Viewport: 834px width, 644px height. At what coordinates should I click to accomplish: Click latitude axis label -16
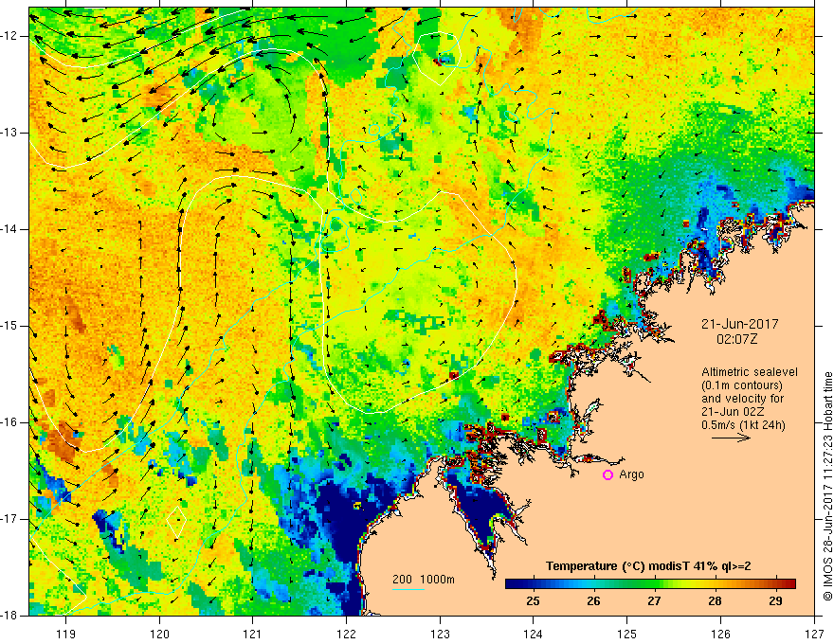tap(10, 422)
